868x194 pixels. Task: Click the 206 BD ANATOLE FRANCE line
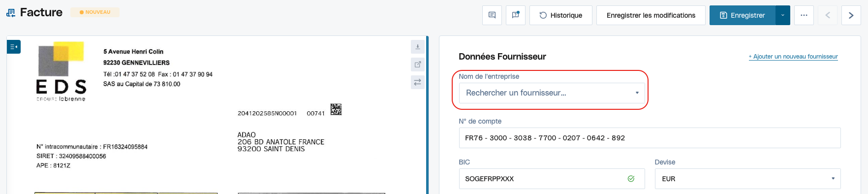pyautogui.click(x=281, y=142)
